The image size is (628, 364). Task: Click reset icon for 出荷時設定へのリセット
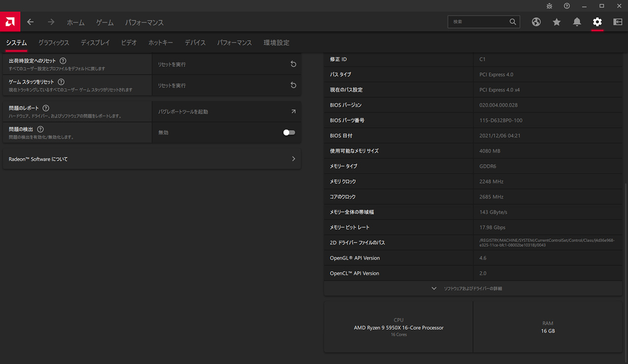[x=293, y=64]
